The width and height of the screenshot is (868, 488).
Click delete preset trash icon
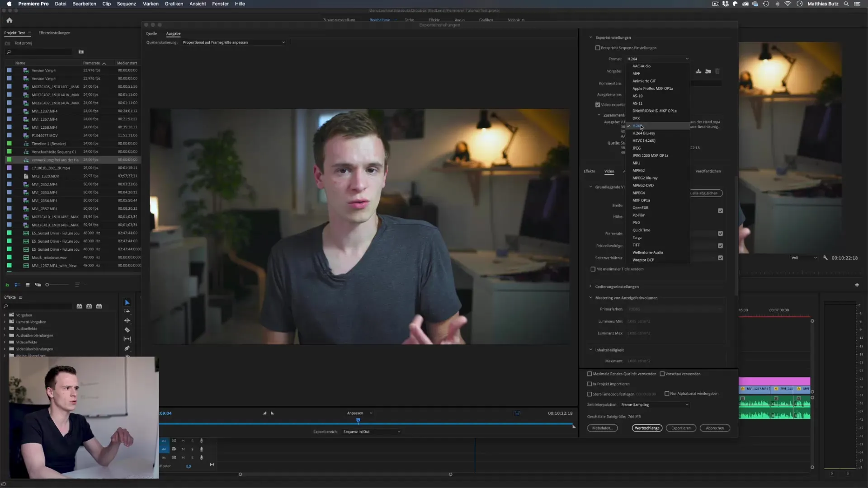click(x=717, y=71)
